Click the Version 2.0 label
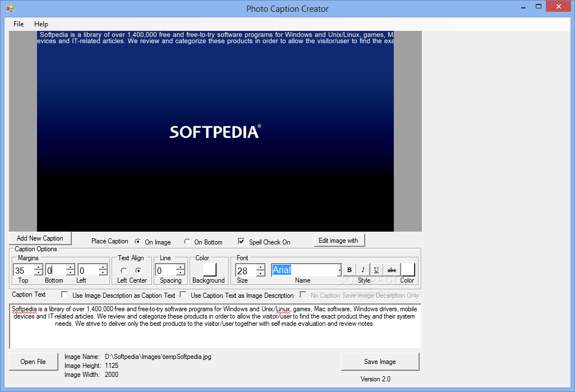This screenshot has width=575, height=392. 375,379
